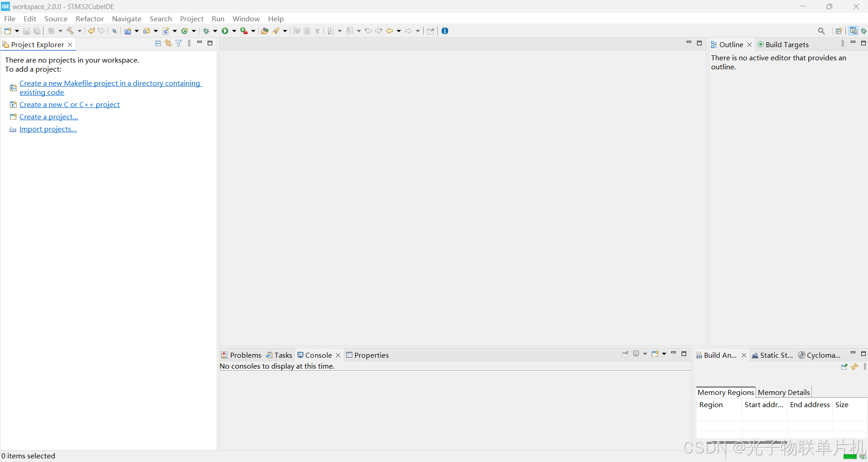Toggle Word Wrap in toolbar
Screen dimensions: 868x462
pos(297,31)
